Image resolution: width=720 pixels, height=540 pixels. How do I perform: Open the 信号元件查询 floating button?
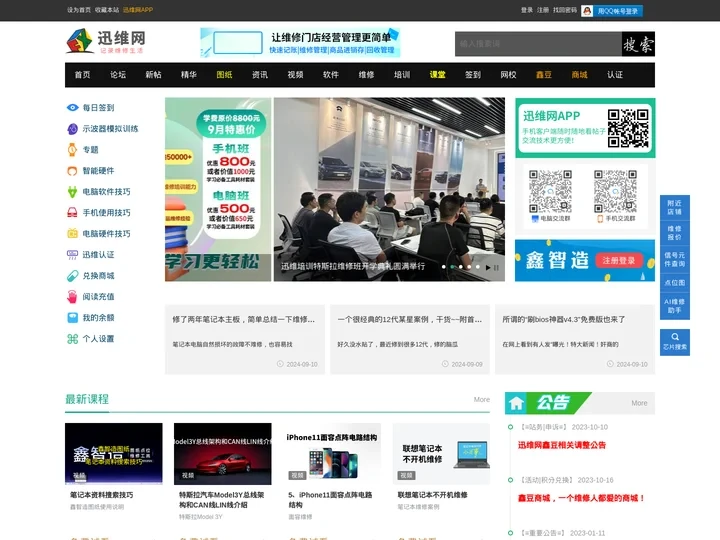click(x=675, y=259)
